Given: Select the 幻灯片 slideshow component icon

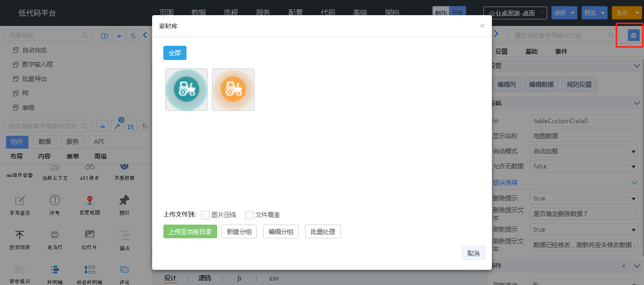Looking at the screenshot, I should coord(90,235).
